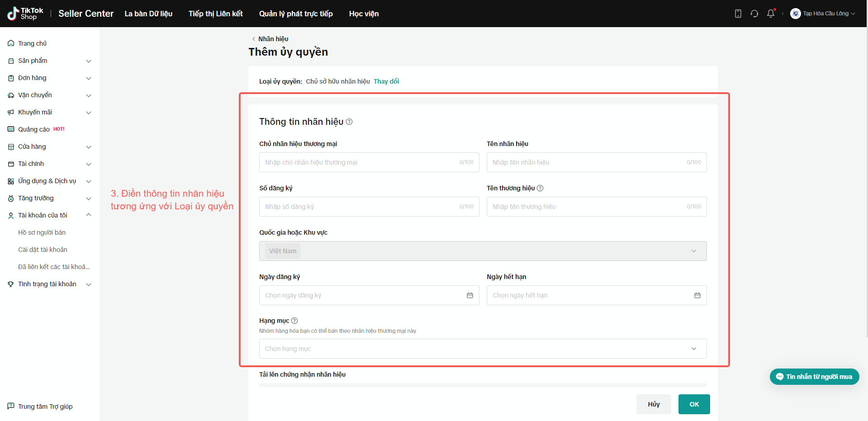
Task: Open the La bàn Dữ liệu menu
Action: coord(148,14)
